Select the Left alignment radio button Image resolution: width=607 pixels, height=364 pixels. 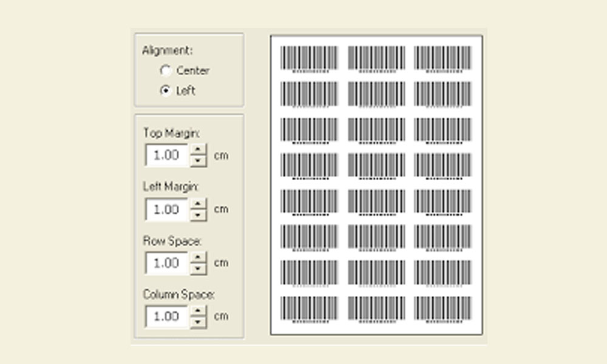click(164, 90)
